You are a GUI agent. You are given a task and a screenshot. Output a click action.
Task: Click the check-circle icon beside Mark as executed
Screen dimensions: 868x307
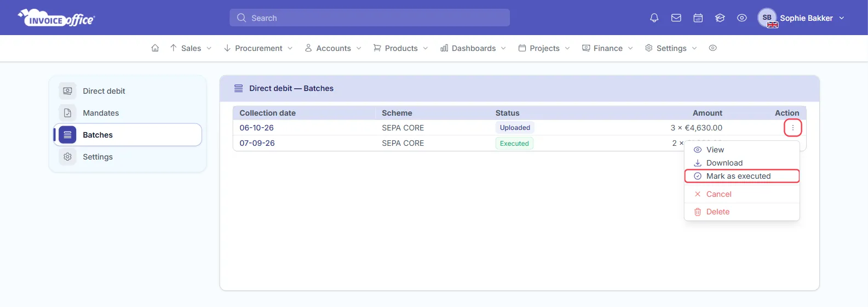[x=698, y=176]
